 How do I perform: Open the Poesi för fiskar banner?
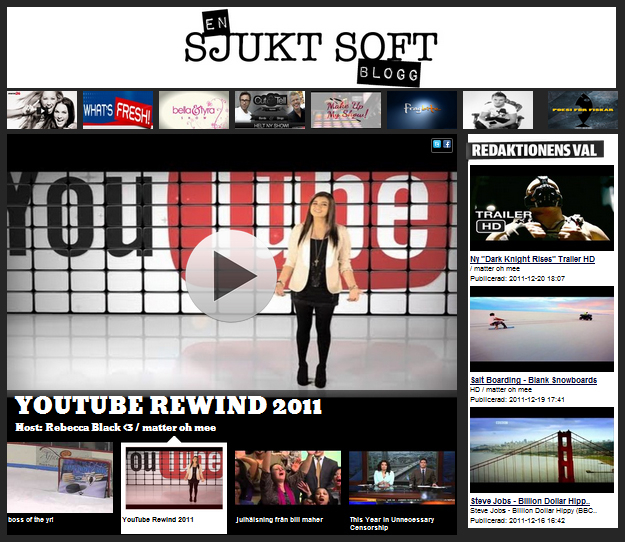coord(583,110)
